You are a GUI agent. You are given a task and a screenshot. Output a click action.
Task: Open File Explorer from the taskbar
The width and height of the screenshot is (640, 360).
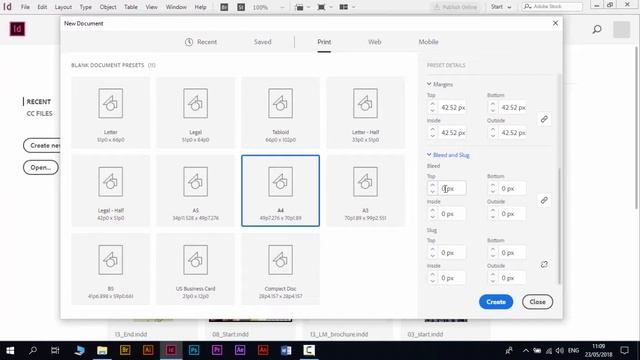click(x=102, y=350)
